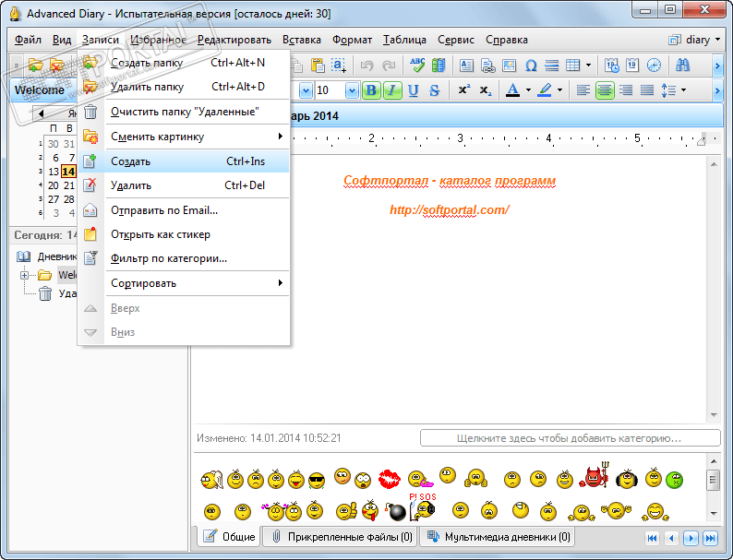
Task: Go to the last entry navigation button
Action: coord(711,538)
